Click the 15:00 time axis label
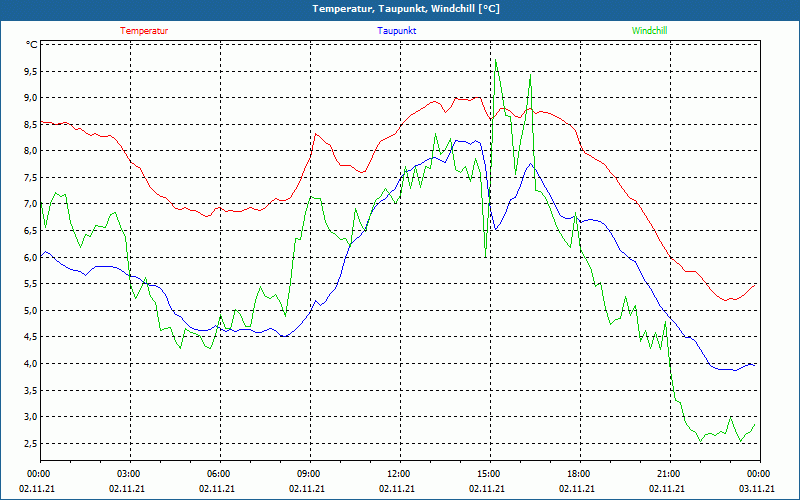The width and height of the screenshot is (800, 500). 488,474
